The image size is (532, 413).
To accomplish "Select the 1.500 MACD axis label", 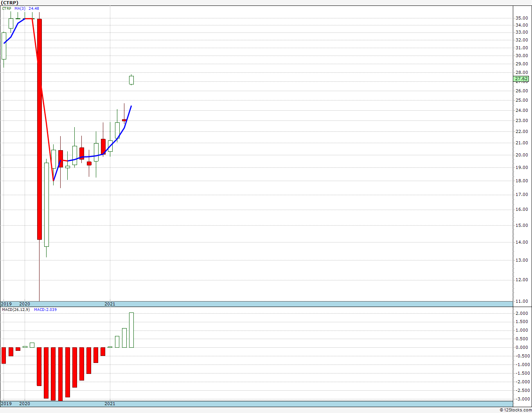I will pos(522,322).
